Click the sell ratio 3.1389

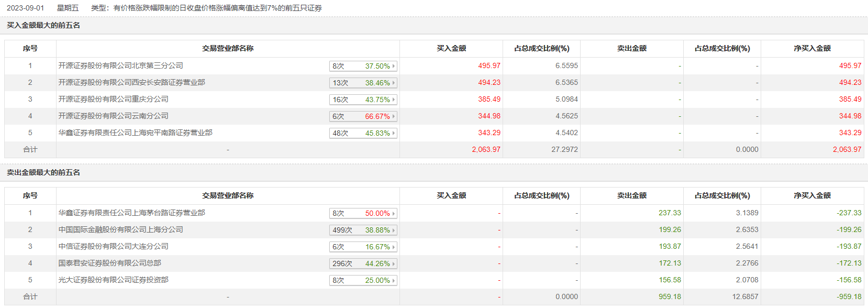pyautogui.click(x=747, y=213)
